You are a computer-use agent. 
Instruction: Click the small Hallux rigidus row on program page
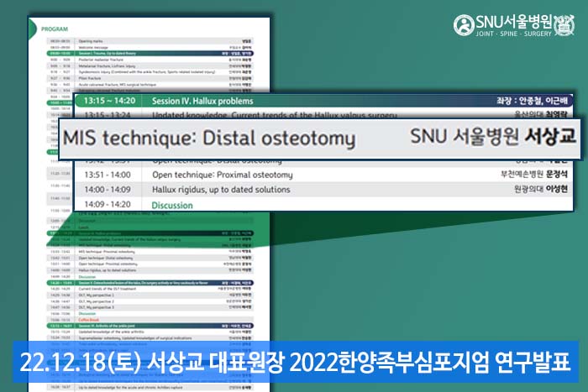coord(150,270)
